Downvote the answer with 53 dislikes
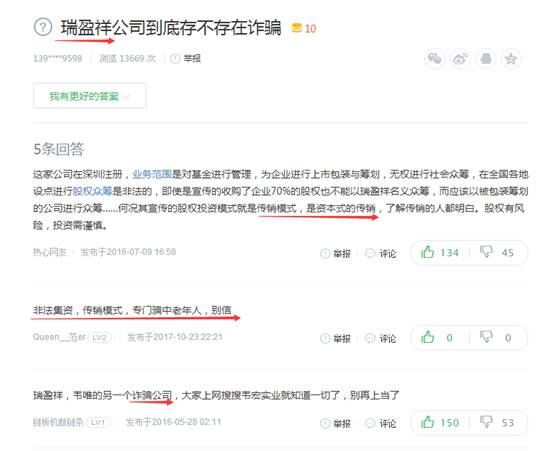558x451 pixels. pyautogui.click(x=497, y=423)
